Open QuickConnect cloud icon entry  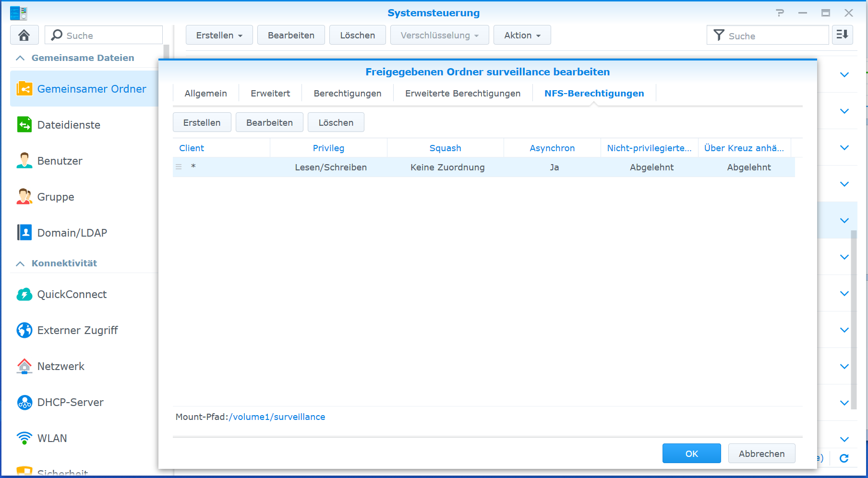(x=24, y=294)
